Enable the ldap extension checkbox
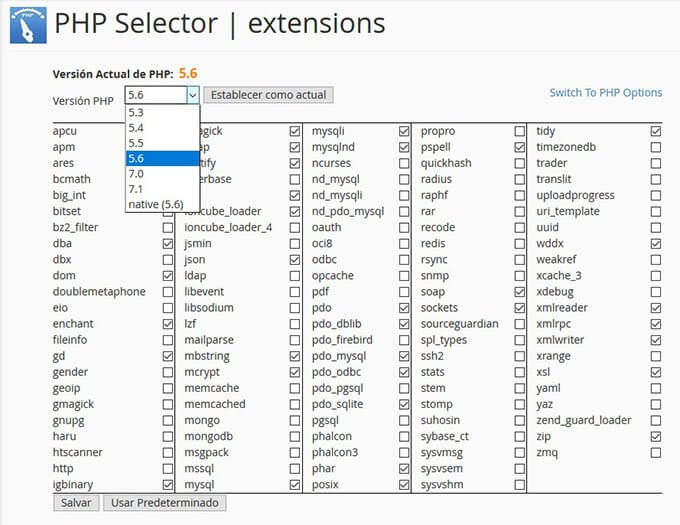The height and width of the screenshot is (525, 680). pos(295,276)
